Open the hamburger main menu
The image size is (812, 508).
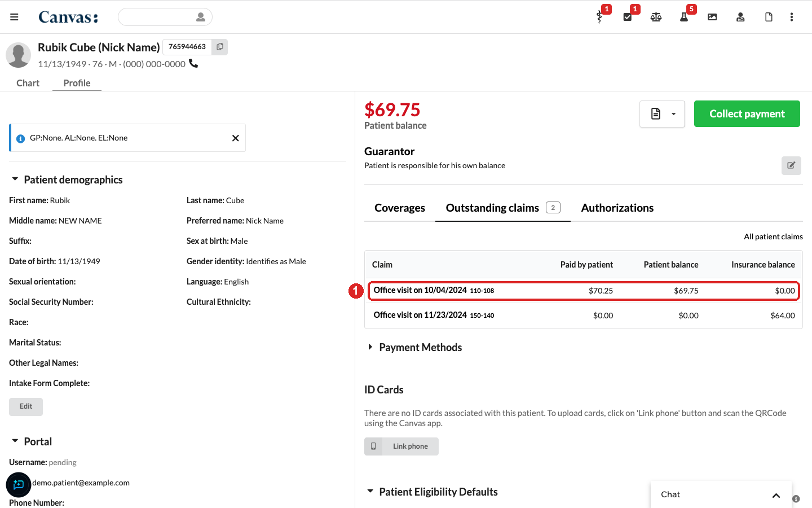click(x=14, y=17)
